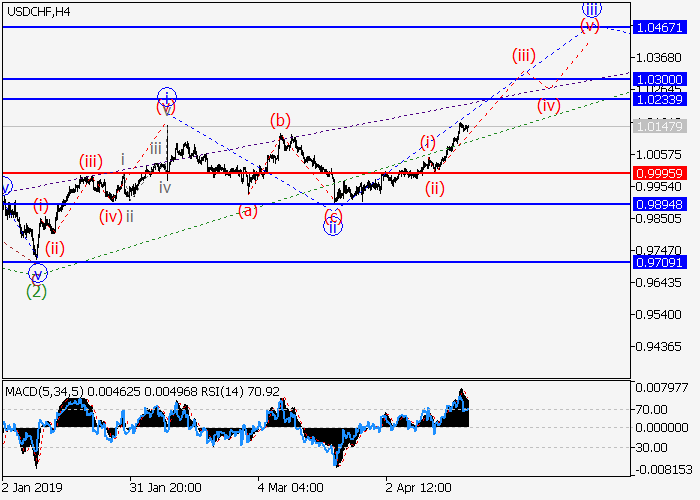The width and height of the screenshot is (700, 500).
Task: Click the USDCHF,H4 chart title
Action: pyautogui.click(x=37, y=11)
